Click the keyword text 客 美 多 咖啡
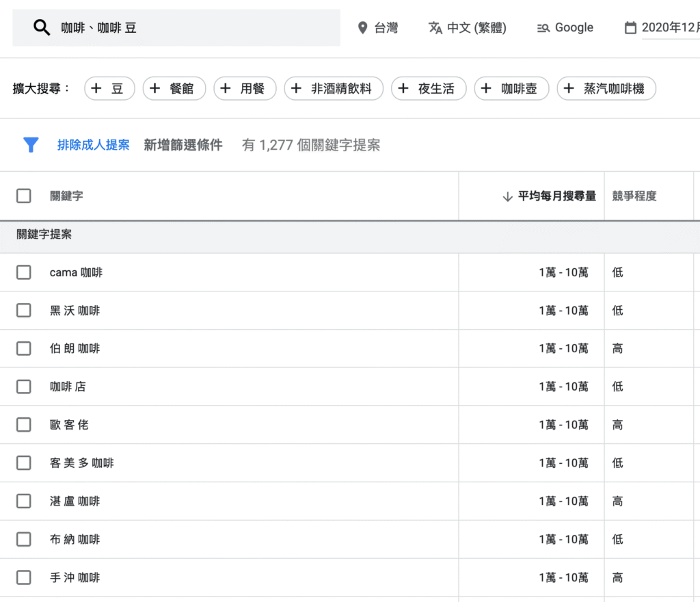This screenshot has width=700, height=602. click(82, 462)
